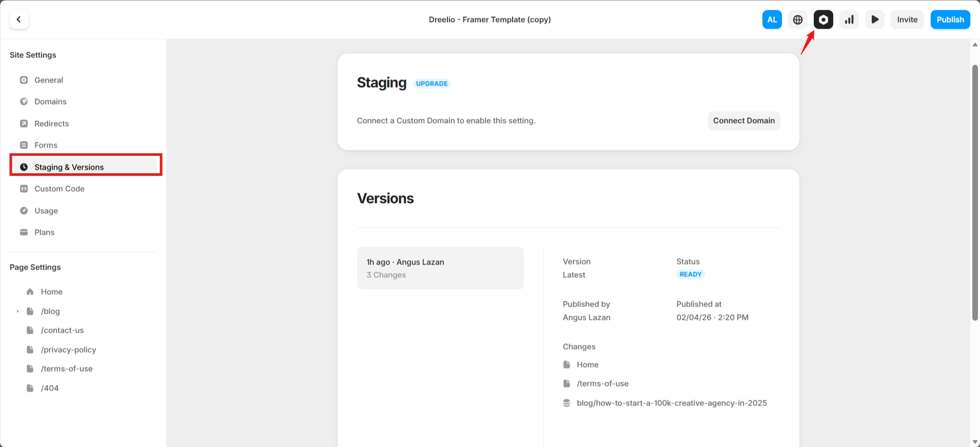Image resolution: width=980 pixels, height=447 pixels.
Task: Click the project title Dreelio - Framer Template (copy)
Action: (x=489, y=19)
